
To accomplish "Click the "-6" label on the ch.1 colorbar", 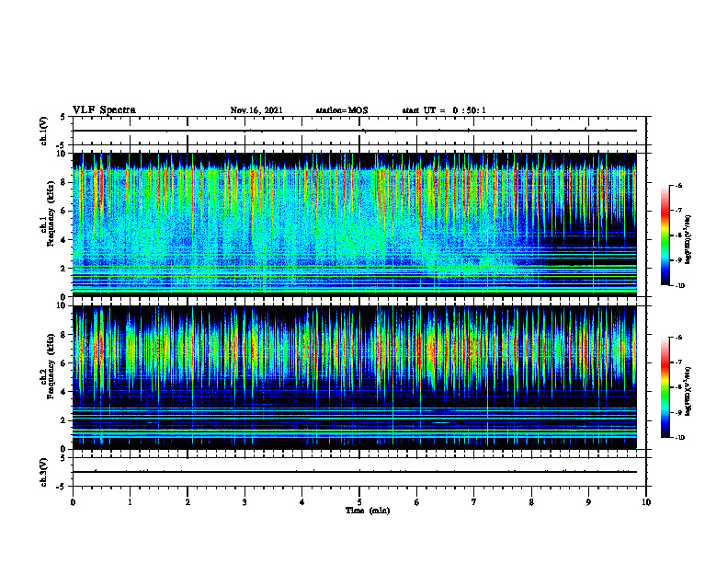I will [x=678, y=185].
